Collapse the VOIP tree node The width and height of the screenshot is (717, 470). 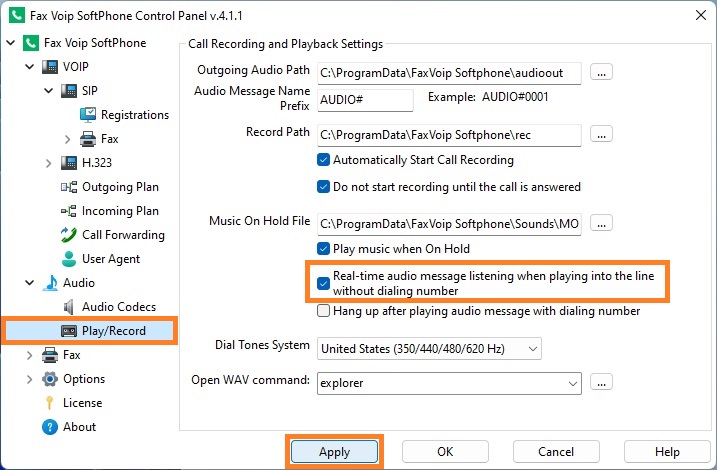coord(30,67)
